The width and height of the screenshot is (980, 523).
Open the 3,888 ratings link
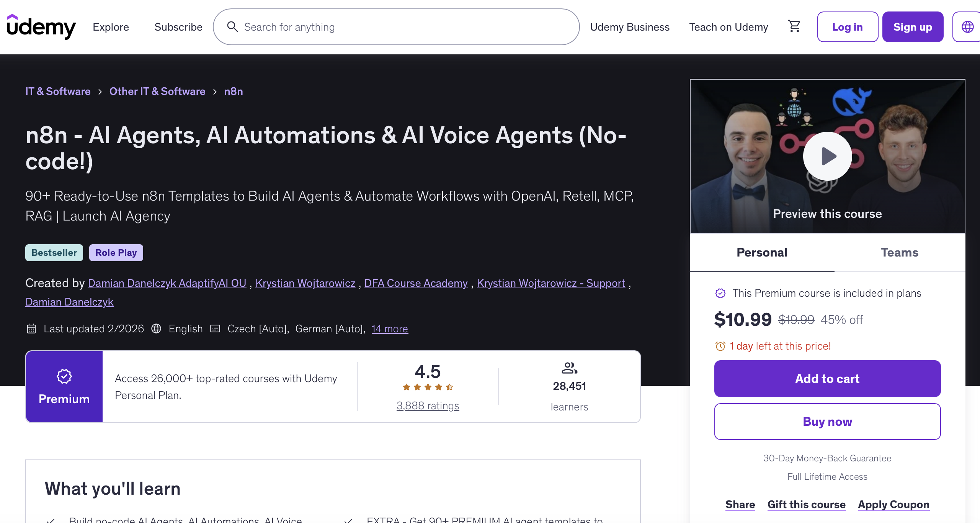428,405
